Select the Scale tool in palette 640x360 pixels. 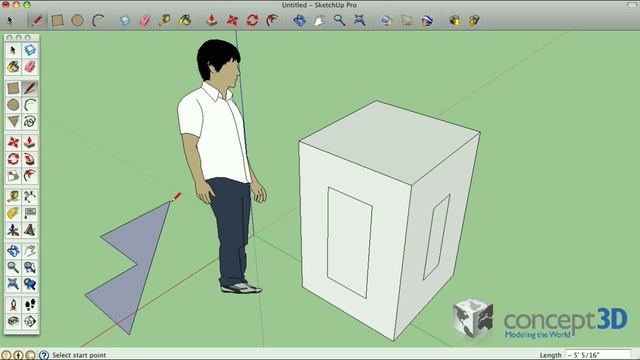pyautogui.click(x=13, y=176)
